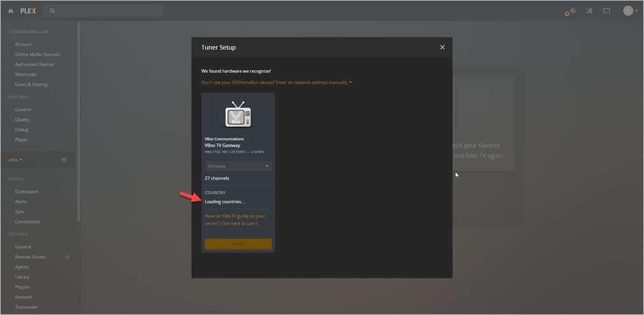Open Authorized Devices
This screenshot has height=315, width=644.
34,64
